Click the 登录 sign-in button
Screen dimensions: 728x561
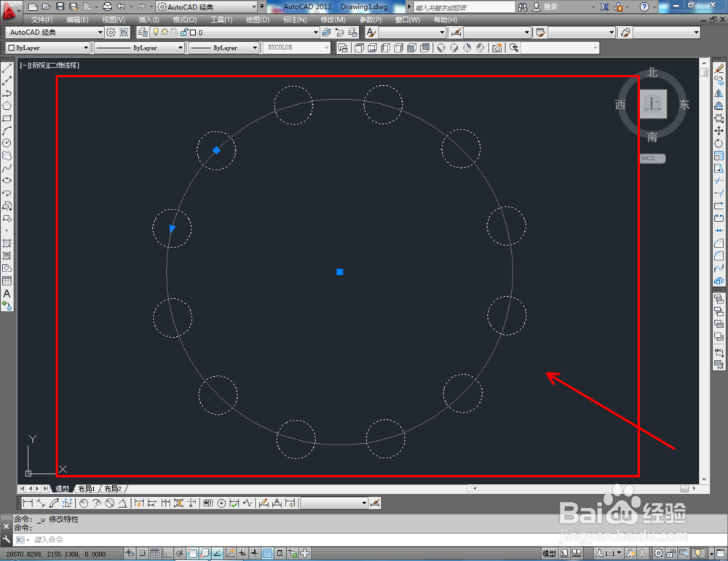click(x=545, y=7)
